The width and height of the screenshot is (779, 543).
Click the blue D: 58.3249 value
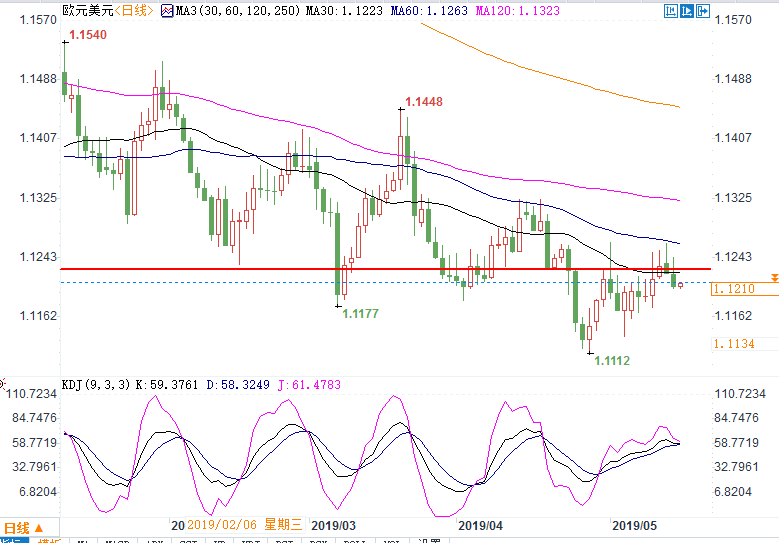238,385
